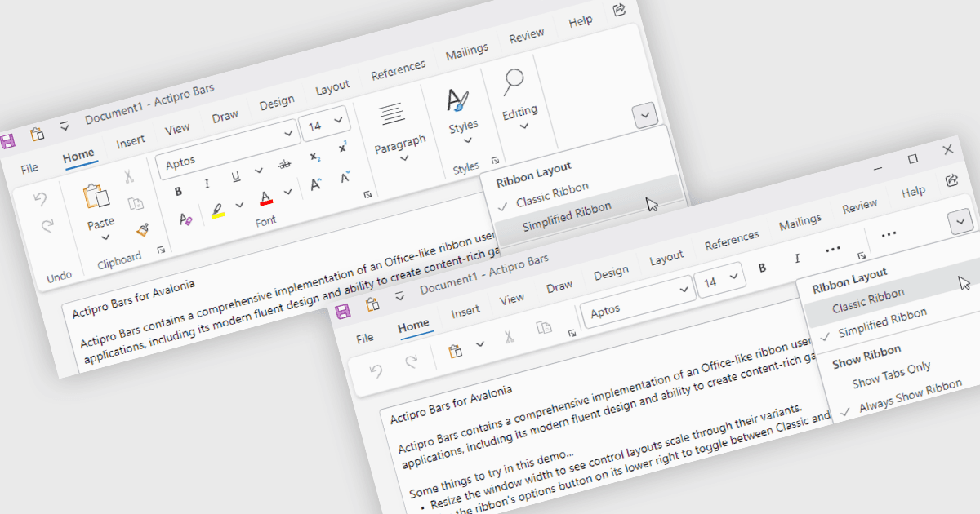The image size is (980, 514).
Task: Open Clipboard dialog launcher in back window
Action: [x=161, y=249]
